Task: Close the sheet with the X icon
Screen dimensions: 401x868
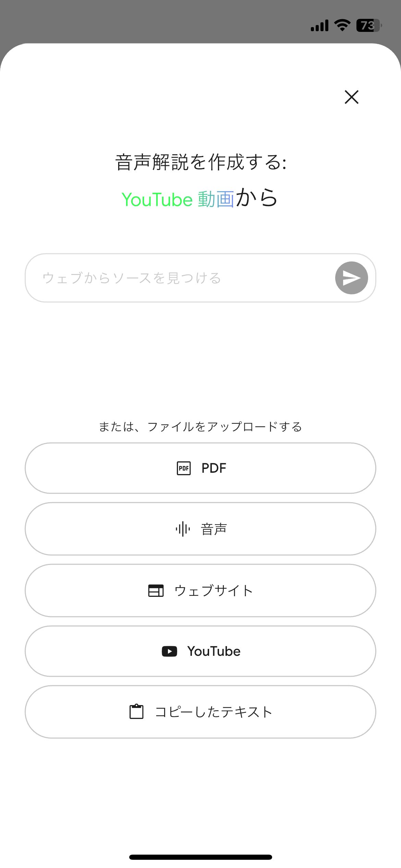Action: coord(351,97)
